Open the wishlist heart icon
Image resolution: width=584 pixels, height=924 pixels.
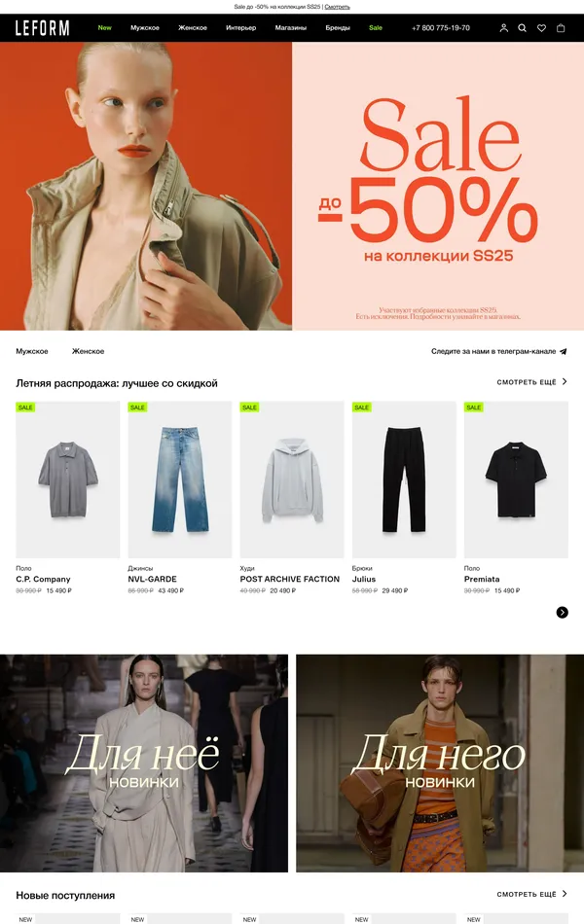click(541, 27)
